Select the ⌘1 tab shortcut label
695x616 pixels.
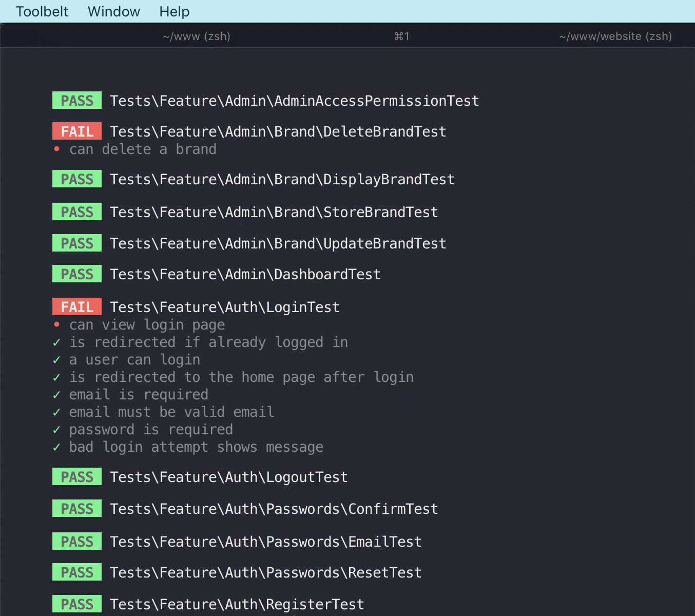[402, 36]
